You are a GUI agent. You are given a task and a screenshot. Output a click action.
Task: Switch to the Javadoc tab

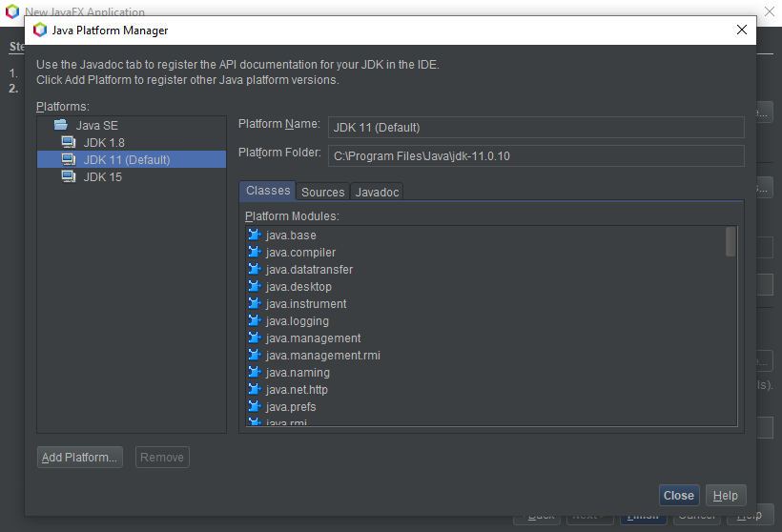[x=377, y=192]
